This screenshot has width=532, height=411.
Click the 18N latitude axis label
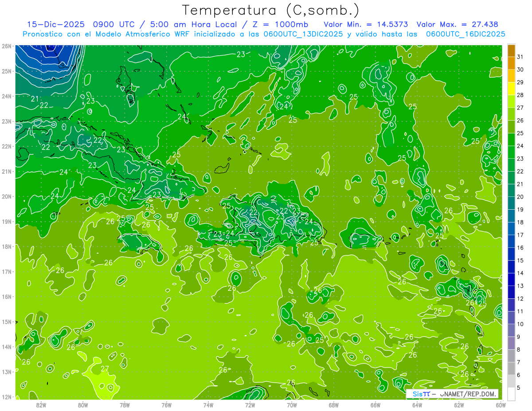(6, 247)
